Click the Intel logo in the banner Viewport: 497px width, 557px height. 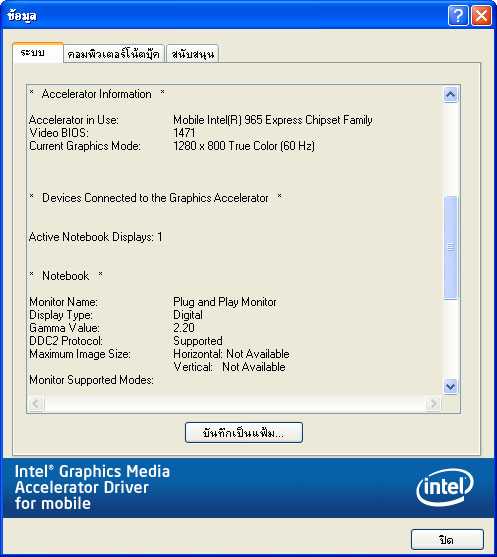(444, 487)
